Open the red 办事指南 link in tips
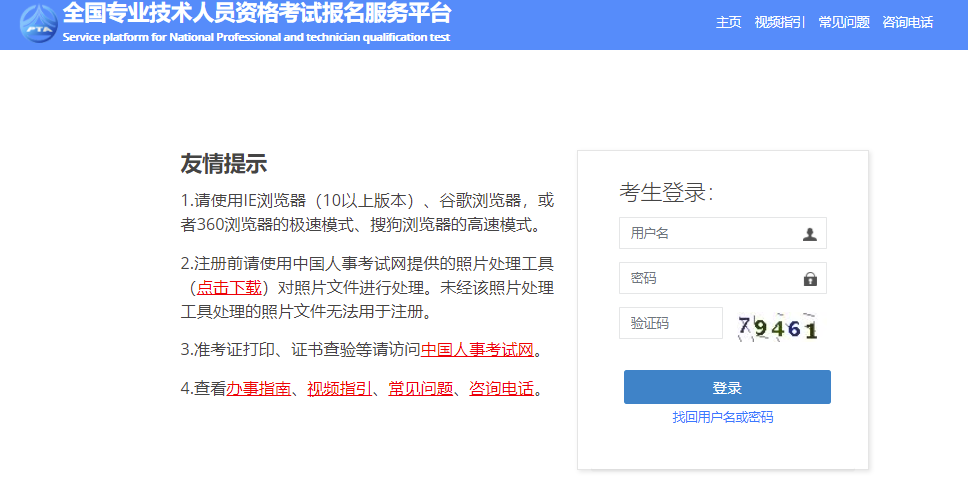This screenshot has width=968, height=503. [x=258, y=389]
